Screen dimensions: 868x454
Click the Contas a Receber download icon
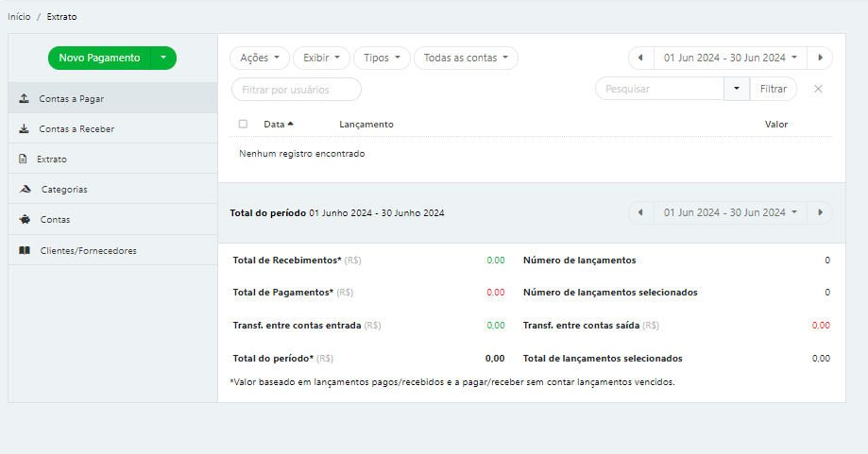click(x=24, y=128)
